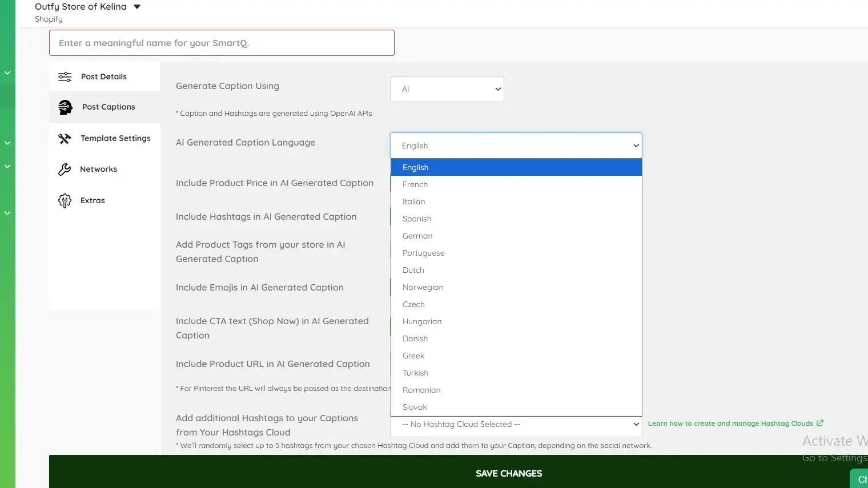Open the store switcher dropdown arrow

click(137, 7)
